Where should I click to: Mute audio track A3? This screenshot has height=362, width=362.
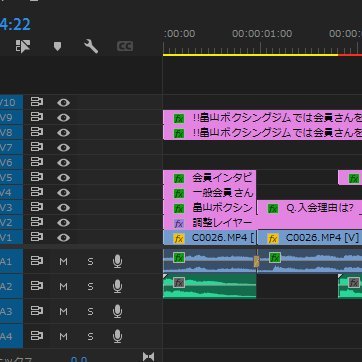pos(63,312)
